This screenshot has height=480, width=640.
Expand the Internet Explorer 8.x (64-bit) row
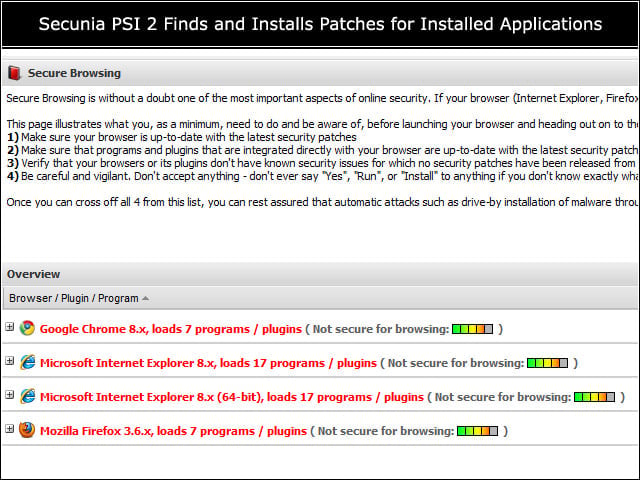(9, 395)
